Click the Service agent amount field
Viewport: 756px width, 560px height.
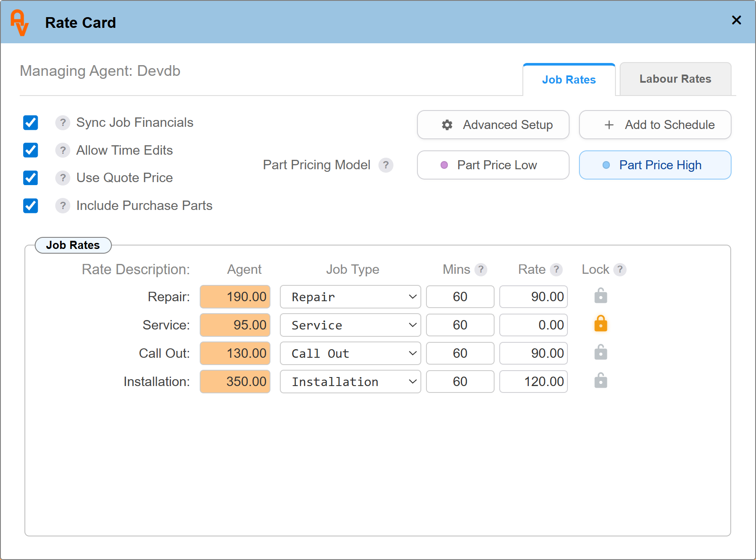(x=235, y=325)
